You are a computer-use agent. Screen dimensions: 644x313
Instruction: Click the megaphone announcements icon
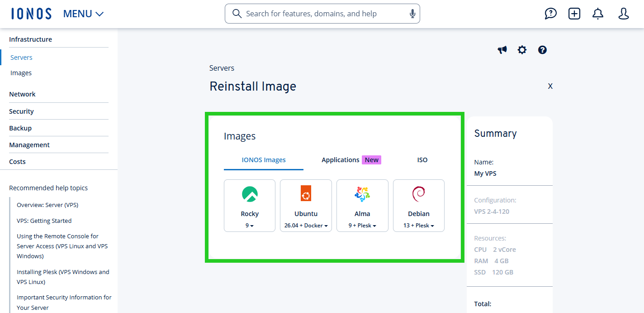(502, 50)
